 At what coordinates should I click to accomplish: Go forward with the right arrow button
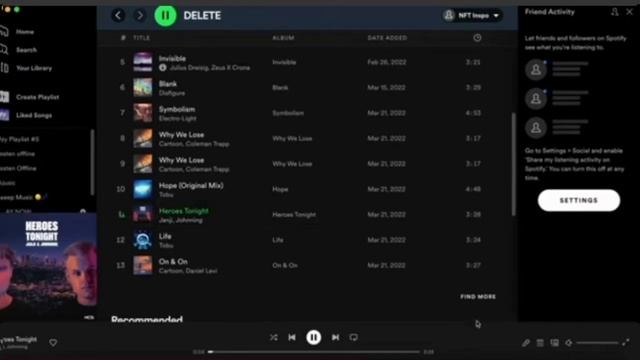140,16
